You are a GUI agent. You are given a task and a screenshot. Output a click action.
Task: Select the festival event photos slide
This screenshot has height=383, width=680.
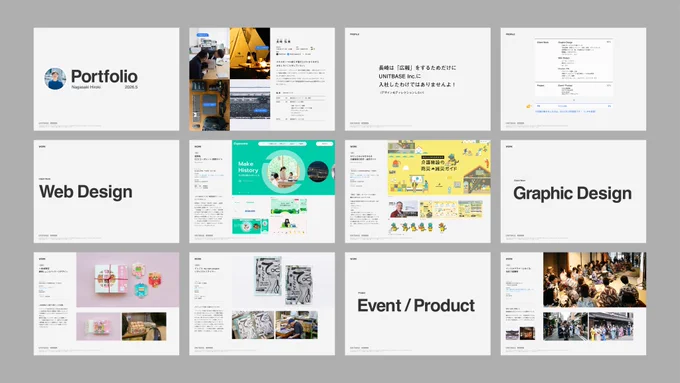[x=573, y=304]
